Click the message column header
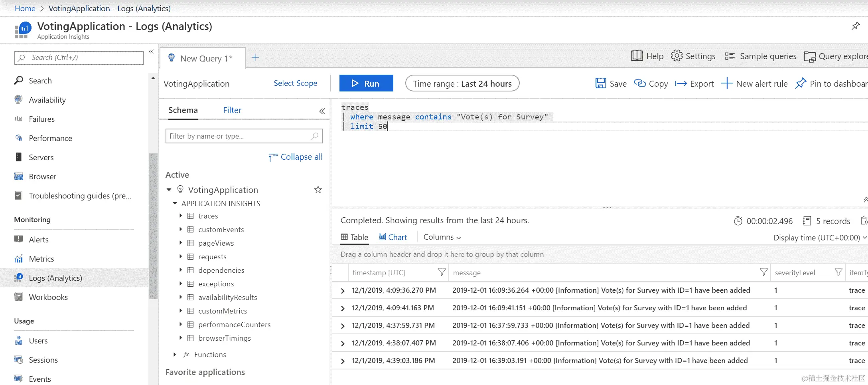The width and height of the screenshot is (868, 385). click(467, 273)
